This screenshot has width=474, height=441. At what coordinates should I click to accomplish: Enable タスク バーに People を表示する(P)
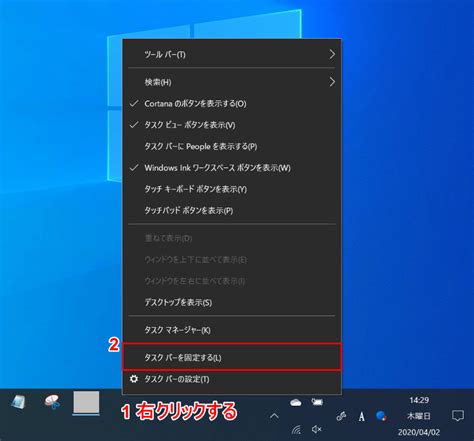(232, 146)
